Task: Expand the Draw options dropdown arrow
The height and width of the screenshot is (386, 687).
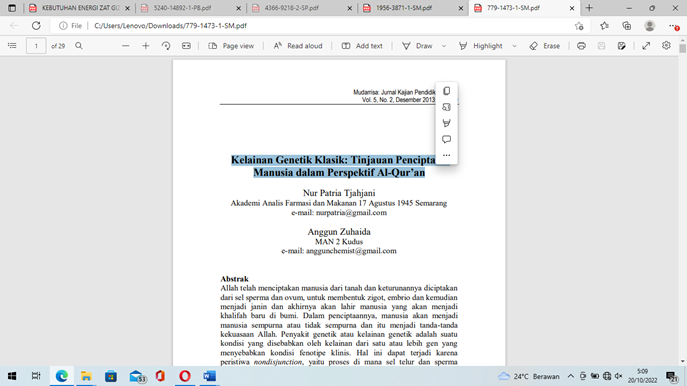Action: point(444,46)
